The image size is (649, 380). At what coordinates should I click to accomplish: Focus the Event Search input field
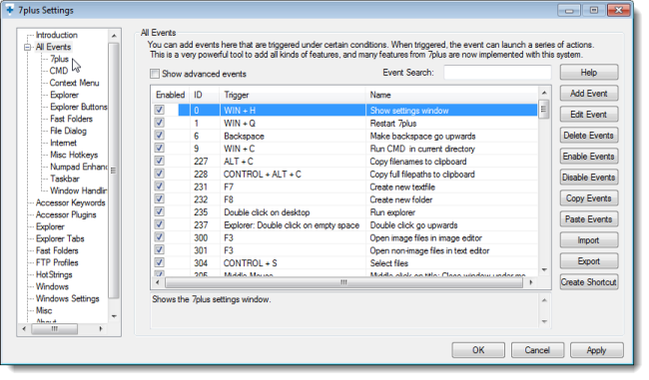click(x=498, y=72)
